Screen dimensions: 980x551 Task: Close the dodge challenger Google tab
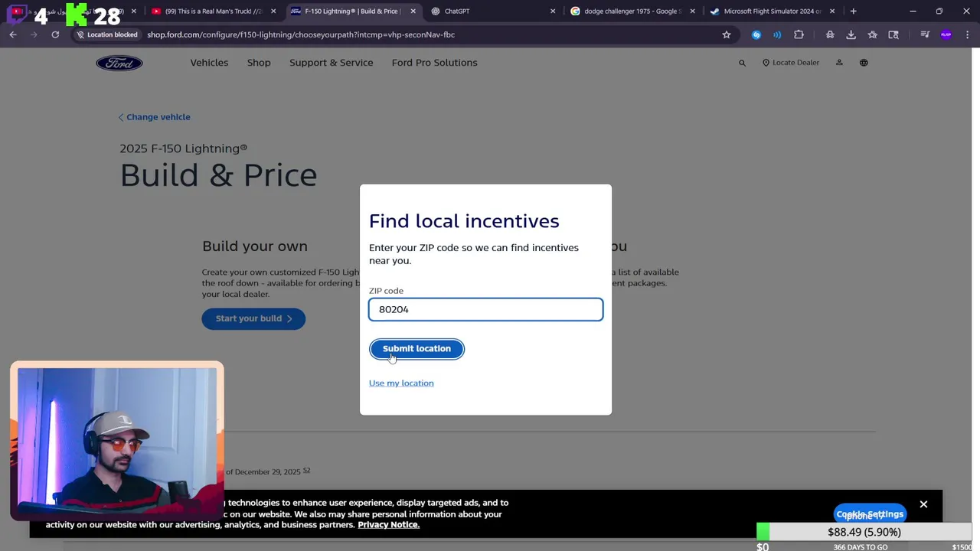(x=692, y=11)
